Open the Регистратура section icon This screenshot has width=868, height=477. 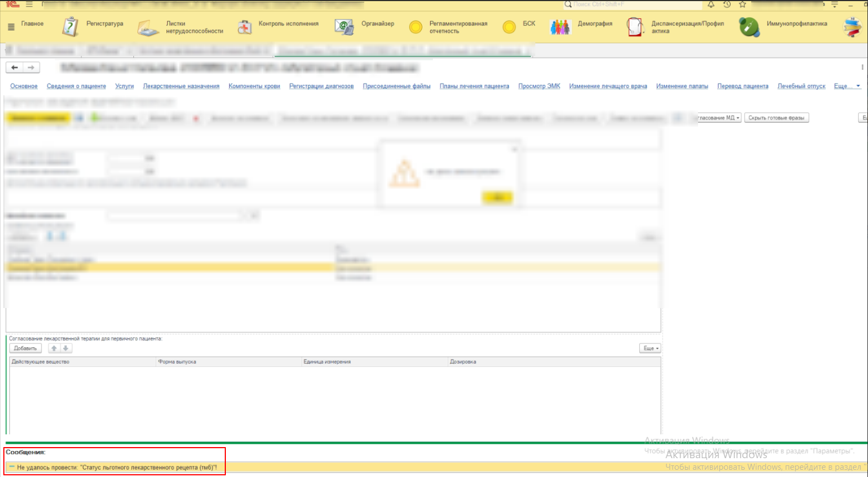(71, 27)
